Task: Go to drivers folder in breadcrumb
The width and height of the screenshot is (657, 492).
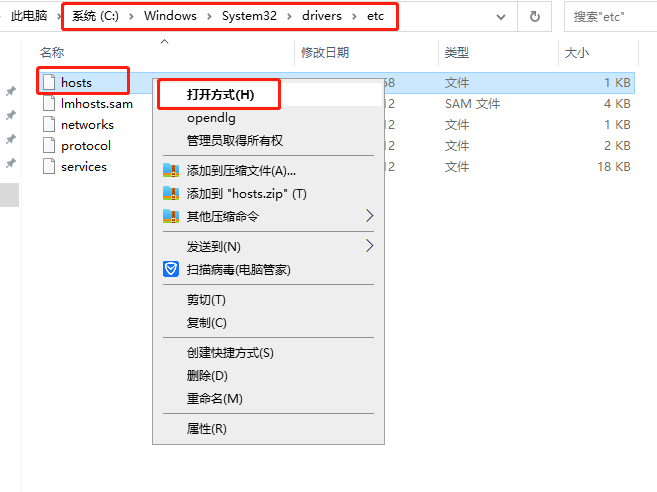Action: click(x=322, y=16)
